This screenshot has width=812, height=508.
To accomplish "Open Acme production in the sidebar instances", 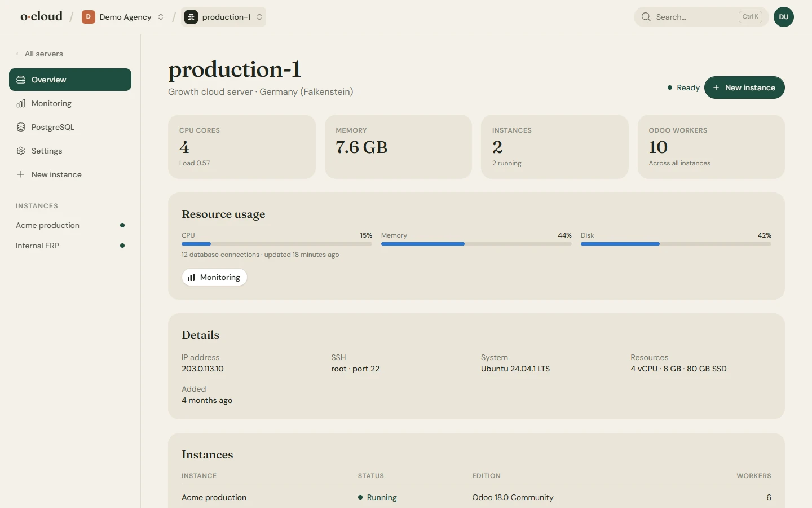I will pos(70,225).
